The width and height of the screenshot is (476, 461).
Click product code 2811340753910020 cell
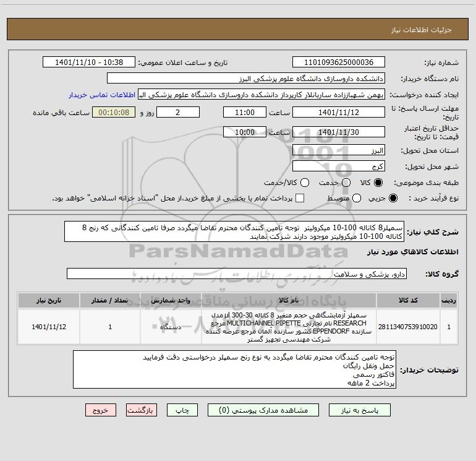(408, 327)
